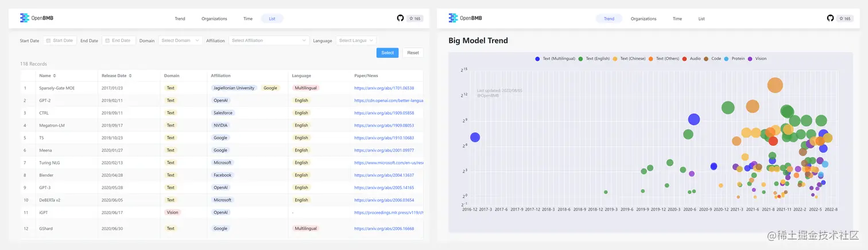Open the arxiv link for CTRL
Image resolution: width=868 pixels, height=250 pixels.
[384, 113]
